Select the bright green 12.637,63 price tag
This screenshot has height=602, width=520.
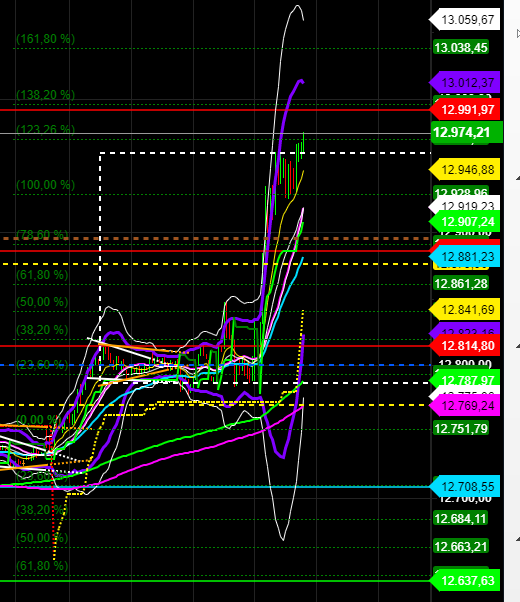click(464, 580)
